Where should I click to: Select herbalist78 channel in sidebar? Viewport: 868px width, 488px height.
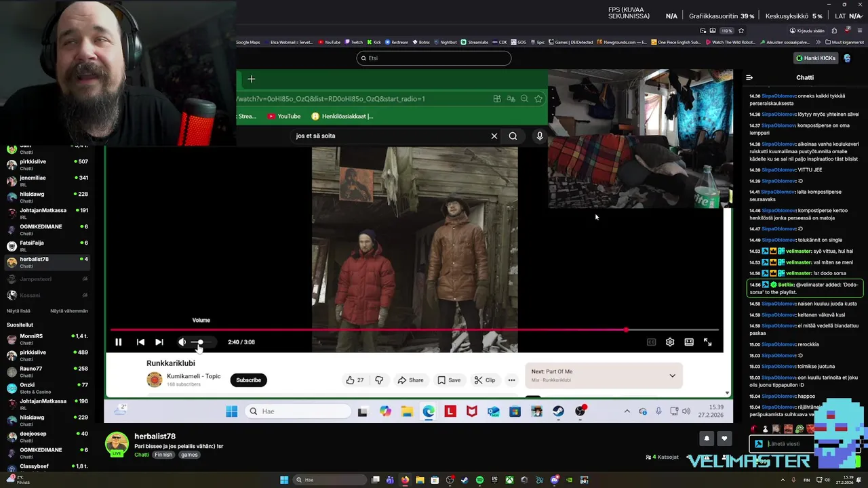tap(46, 262)
